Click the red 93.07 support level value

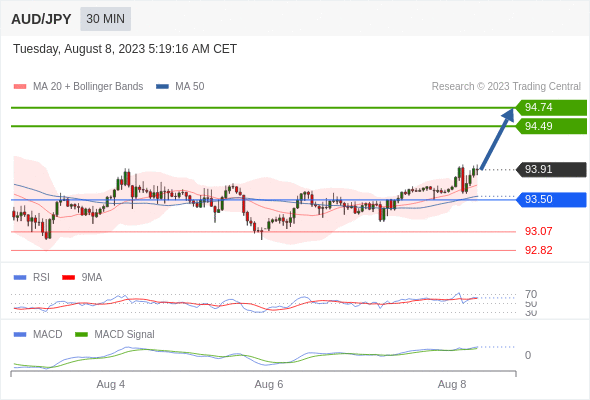pos(539,231)
